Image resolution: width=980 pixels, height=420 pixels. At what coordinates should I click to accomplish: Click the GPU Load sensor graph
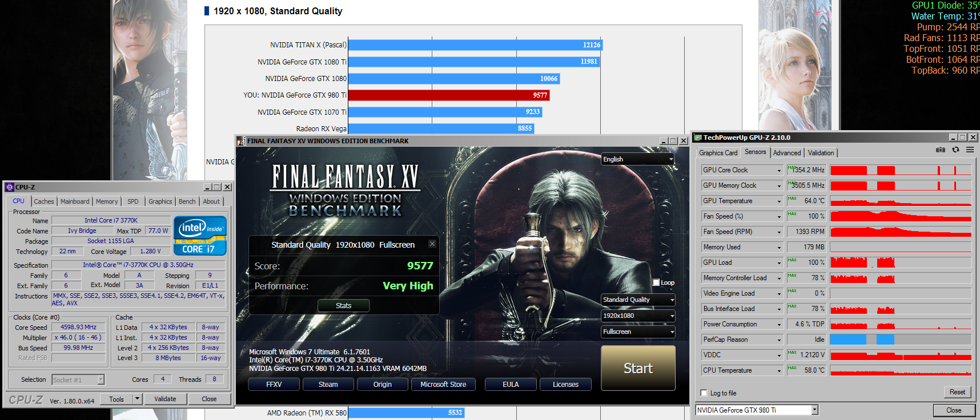click(x=901, y=262)
